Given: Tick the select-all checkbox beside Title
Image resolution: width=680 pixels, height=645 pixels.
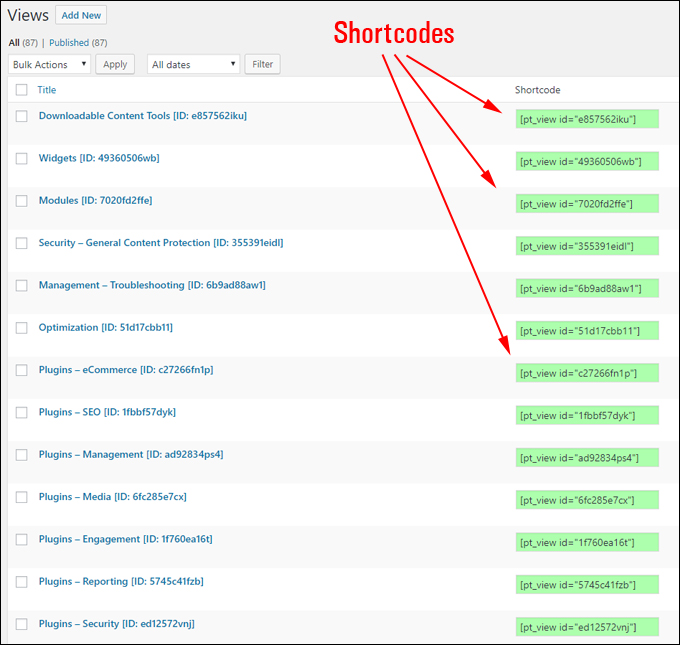Looking at the screenshot, I should [x=21, y=90].
